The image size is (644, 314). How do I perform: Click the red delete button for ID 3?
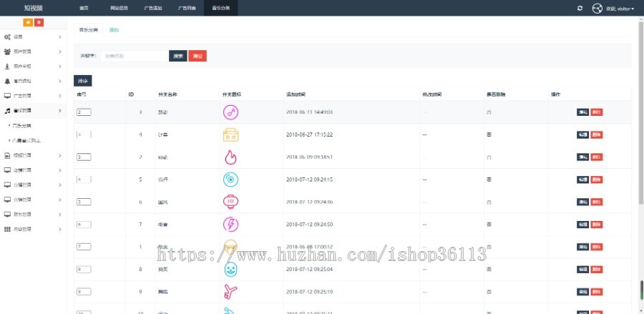click(597, 112)
